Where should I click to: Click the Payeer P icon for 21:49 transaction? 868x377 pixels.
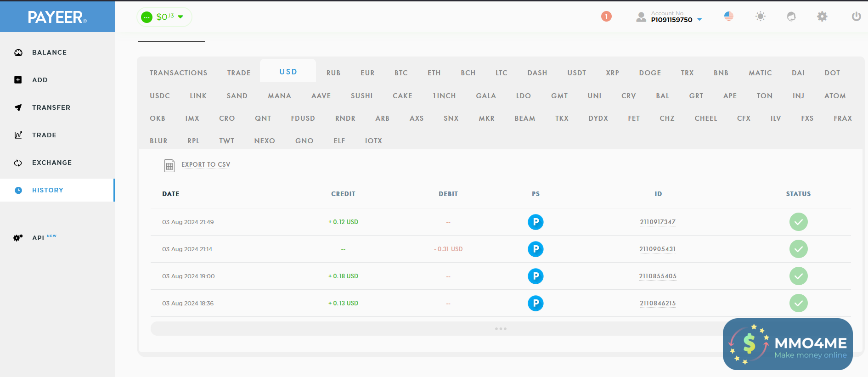(535, 222)
